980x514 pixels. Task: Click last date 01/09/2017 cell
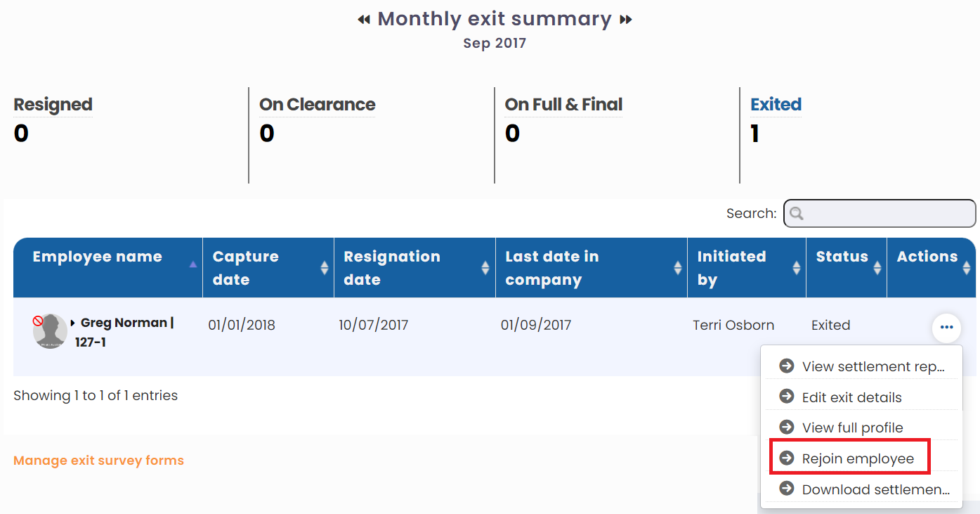536,326
